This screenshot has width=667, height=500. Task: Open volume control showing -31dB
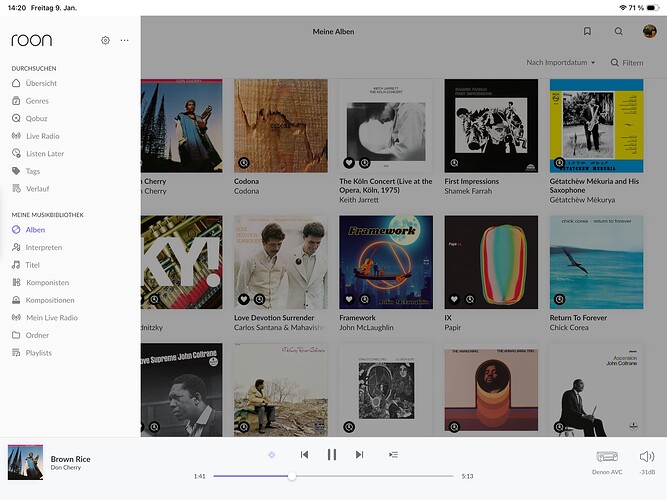pyautogui.click(x=647, y=457)
